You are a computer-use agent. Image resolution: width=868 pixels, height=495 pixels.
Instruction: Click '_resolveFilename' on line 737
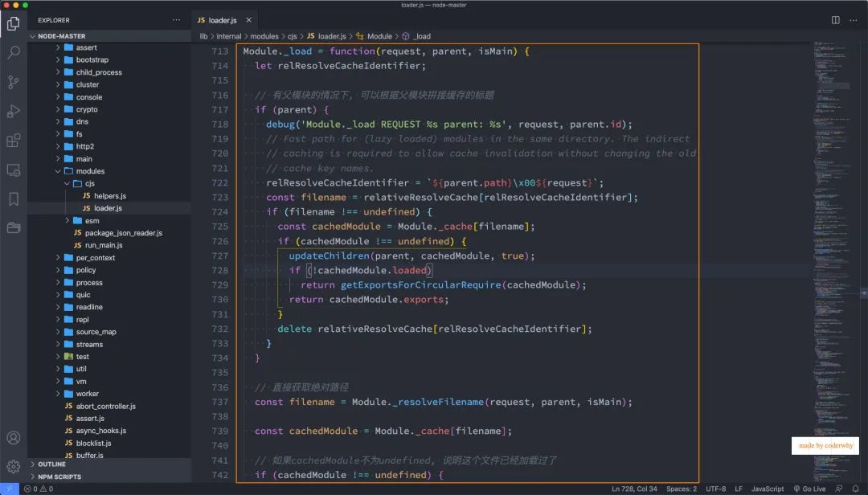tap(438, 402)
